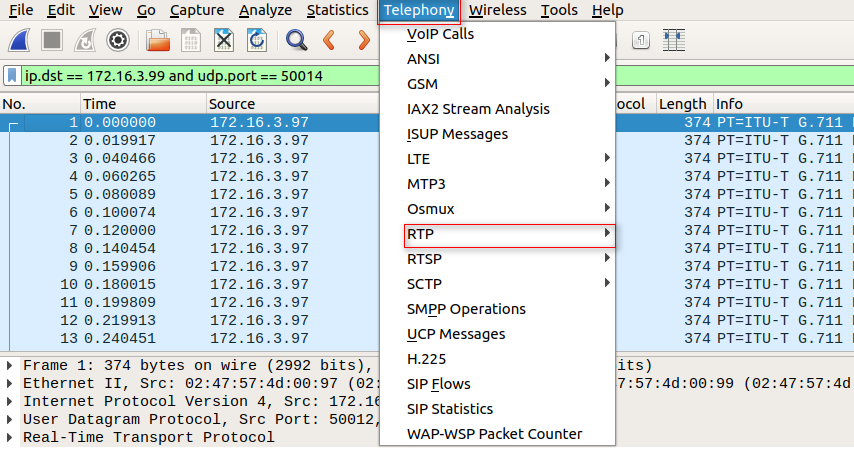Stop the capture with the square icon
This screenshot has width=854, height=471.
pyautogui.click(x=52, y=40)
